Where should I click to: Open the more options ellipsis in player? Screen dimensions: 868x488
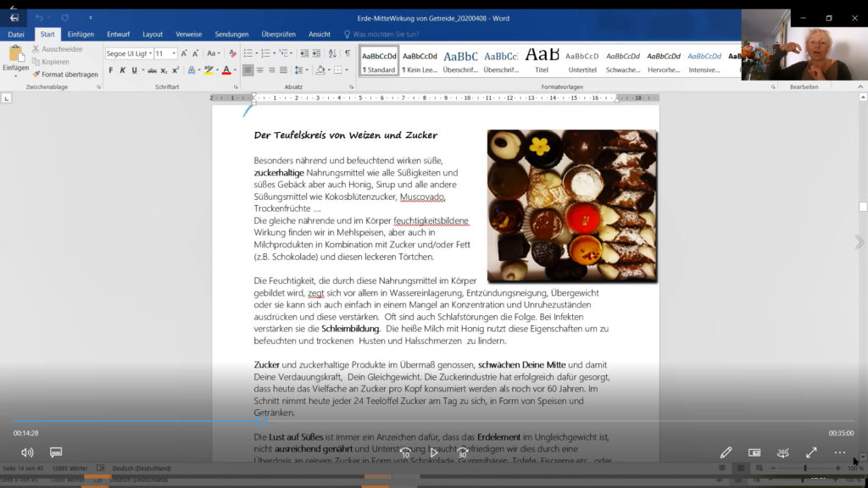click(840, 452)
